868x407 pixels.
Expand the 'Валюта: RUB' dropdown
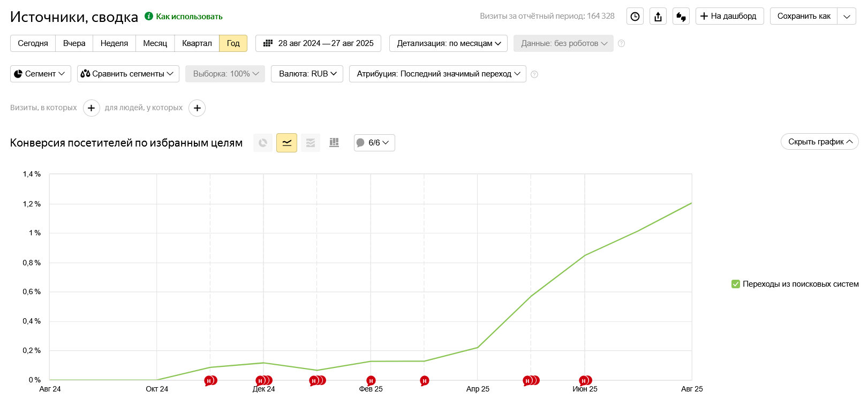pos(307,74)
